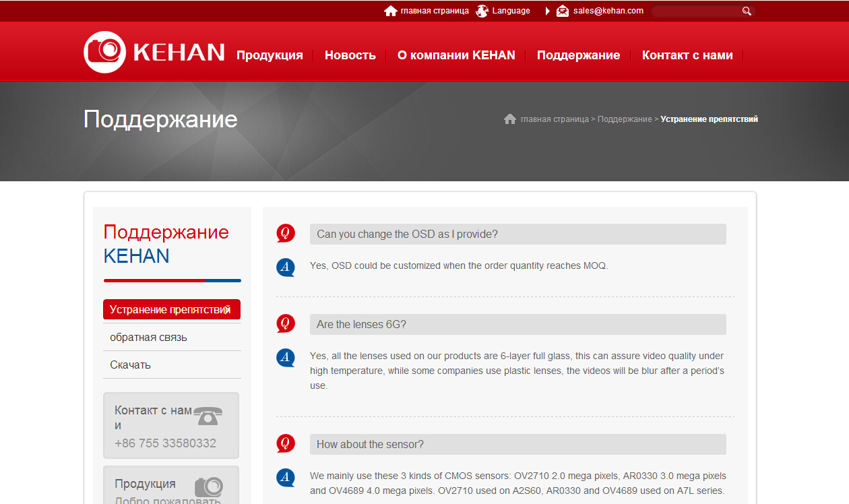Click the CMOS sensors answer text
Image resolution: width=849 pixels, height=504 pixels.
pos(518,483)
